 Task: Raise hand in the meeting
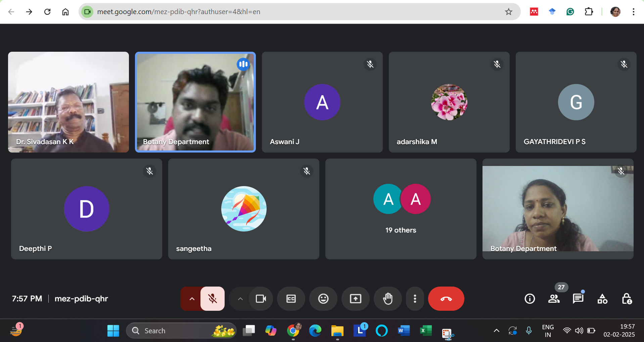click(387, 299)
